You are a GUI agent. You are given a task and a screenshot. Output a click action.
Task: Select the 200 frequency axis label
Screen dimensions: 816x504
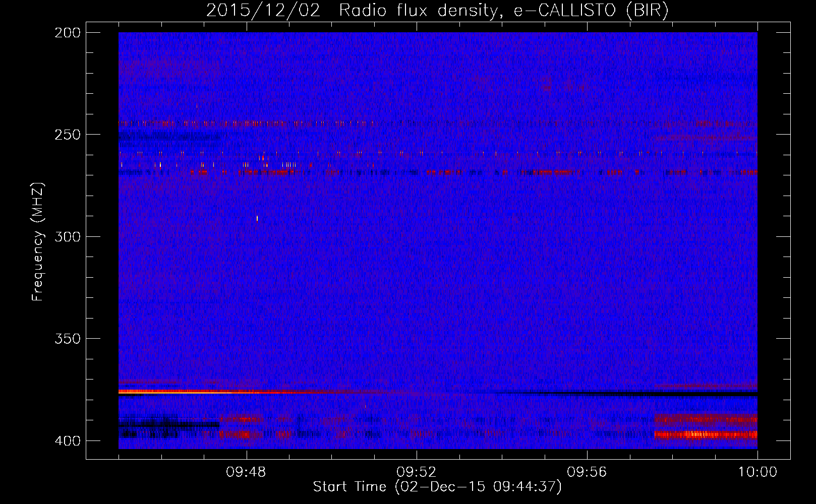67,33
